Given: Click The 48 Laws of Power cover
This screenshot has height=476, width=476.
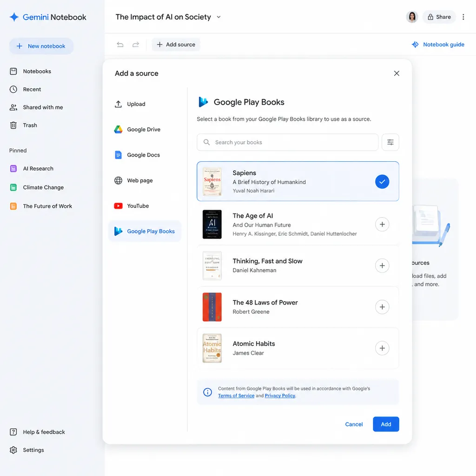Looking at the screenshot, I should tap(212, 307).
